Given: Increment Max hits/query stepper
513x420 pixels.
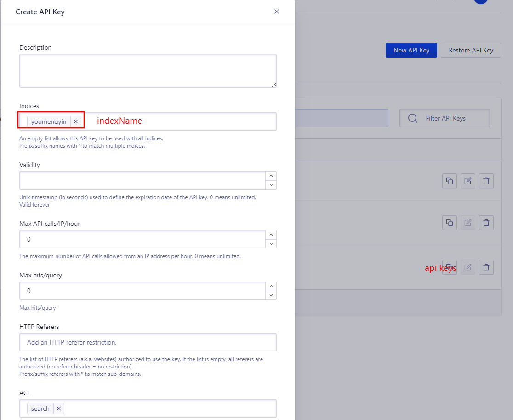Looking at the screenshot, I should click(x=271, y=286).
